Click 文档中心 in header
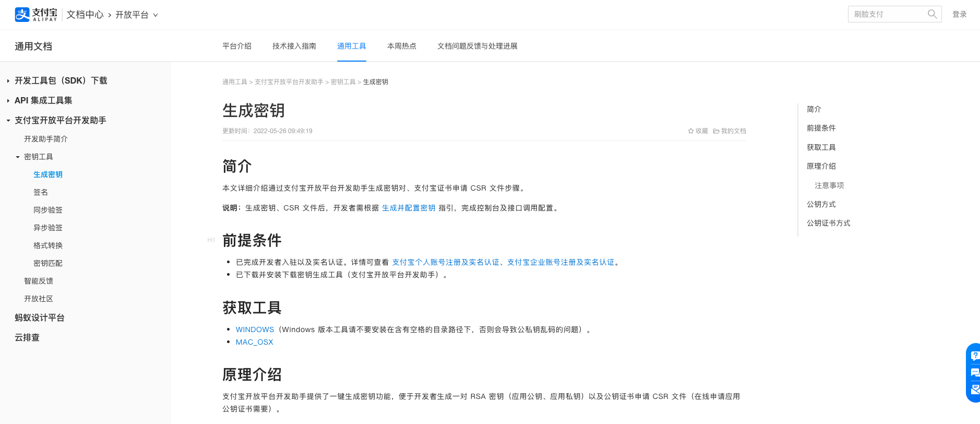This screenshot has height=424, width=980. pos(85,15)
